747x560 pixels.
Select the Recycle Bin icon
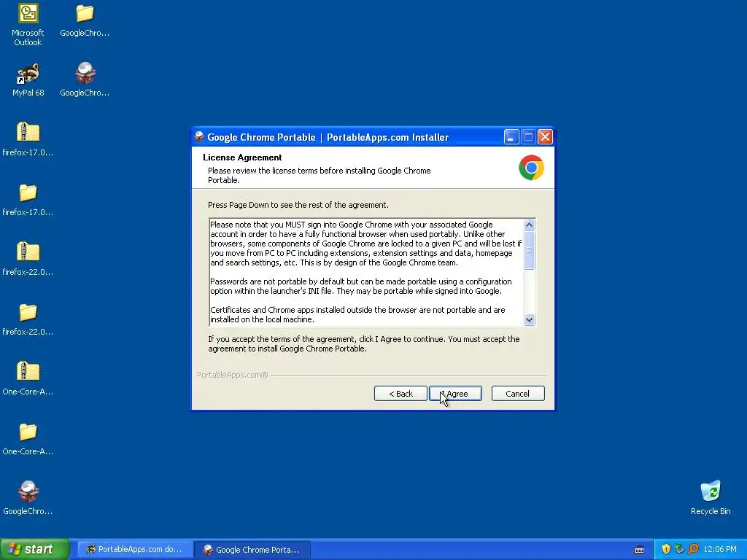tap(711, 497)
